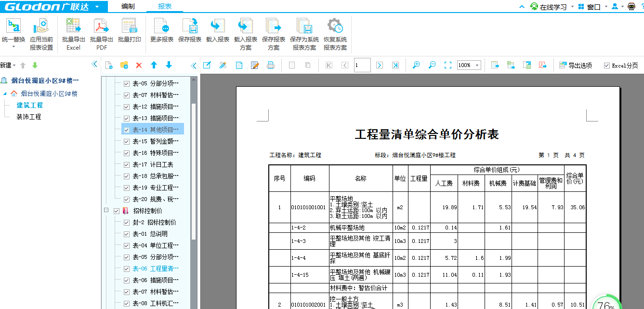Toggle the 表-08 工料机汇 checkbox

click(127, 303)
